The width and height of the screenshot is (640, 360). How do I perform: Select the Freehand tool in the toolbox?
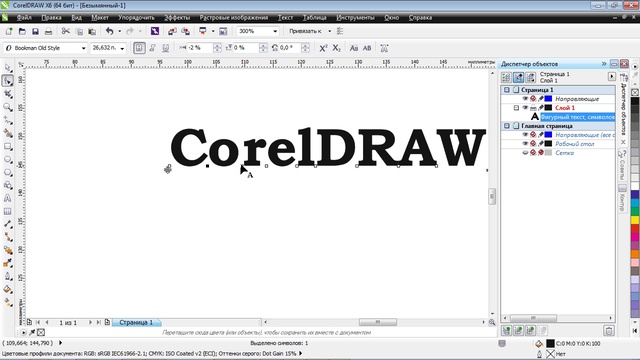(x=7, y=120)
